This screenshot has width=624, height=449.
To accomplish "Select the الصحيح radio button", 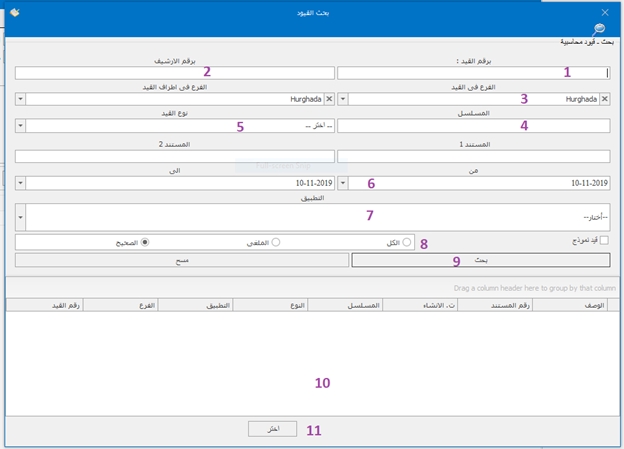I will pyautogui.click(x=147, y=242).
